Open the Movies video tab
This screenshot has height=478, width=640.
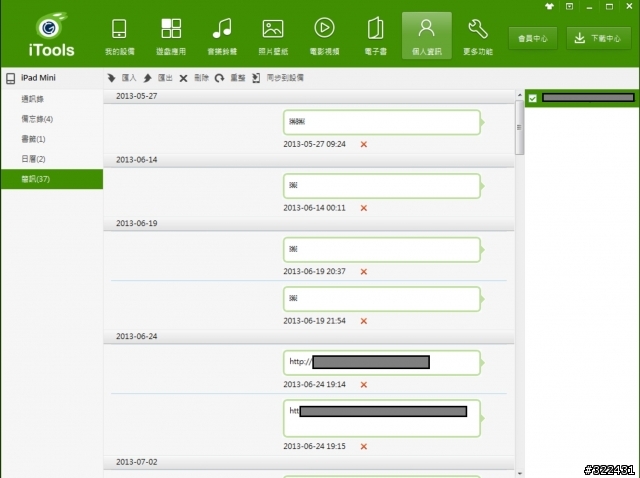point(324,36)
